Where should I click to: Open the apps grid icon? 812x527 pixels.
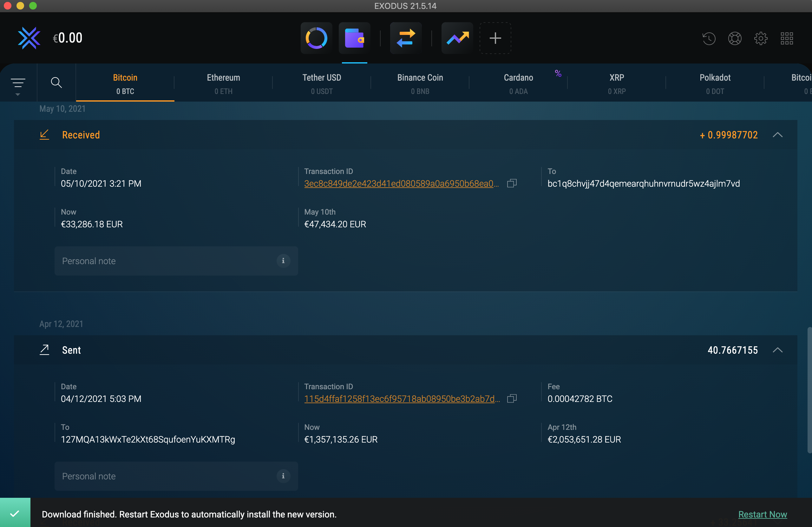[787, 38]
